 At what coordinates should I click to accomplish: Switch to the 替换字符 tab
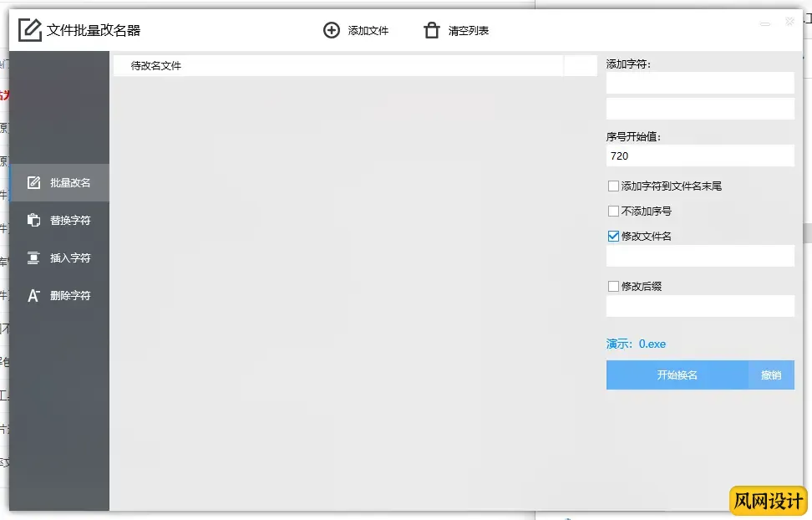pos(69,221)
